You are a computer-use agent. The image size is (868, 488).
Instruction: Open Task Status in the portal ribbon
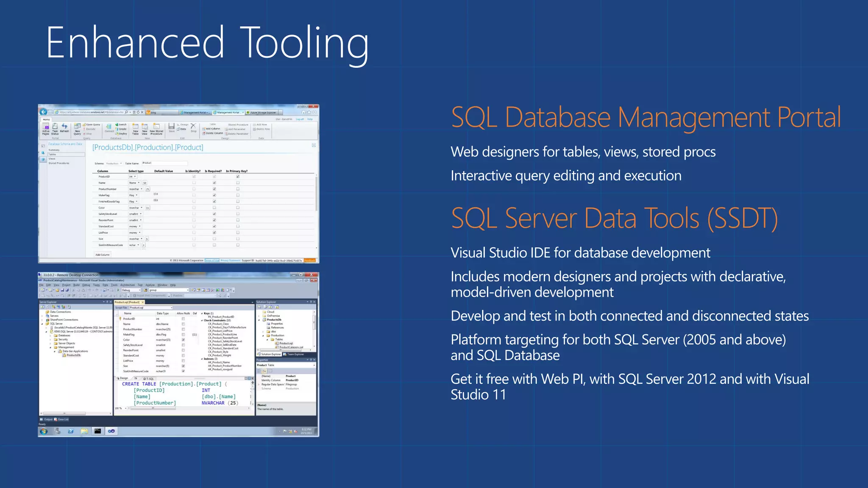click(x=55, y=129)
